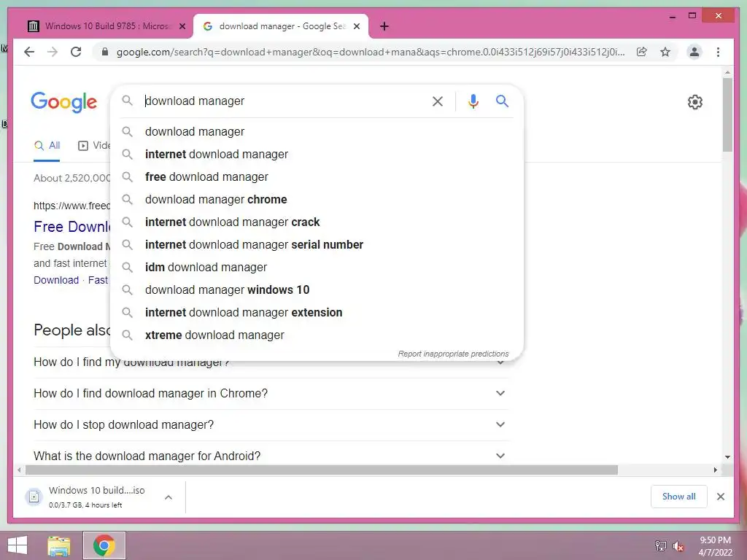
Task: Choose suggestion 'download manager chrome'
Action: (x=317, y=200)
